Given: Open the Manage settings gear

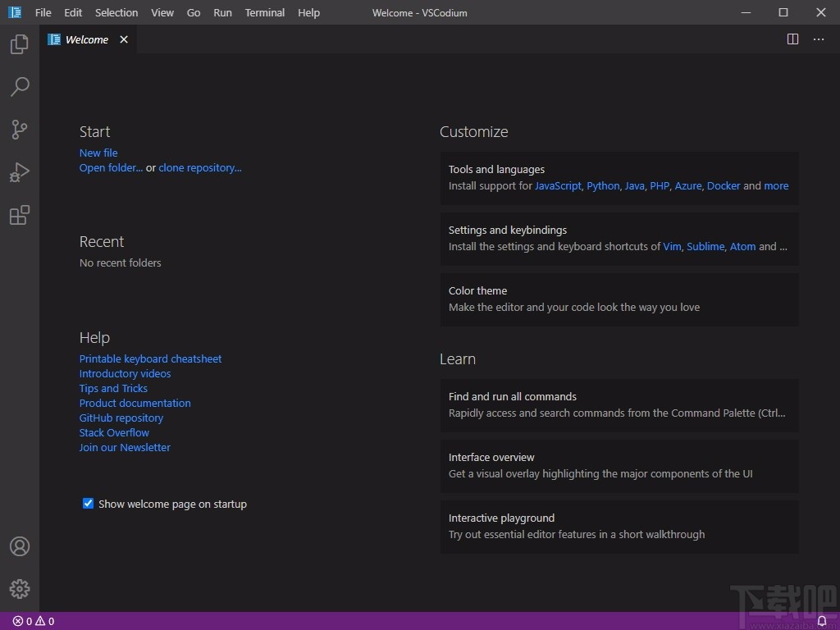Looking at the screenshot, I should point(19,588).
